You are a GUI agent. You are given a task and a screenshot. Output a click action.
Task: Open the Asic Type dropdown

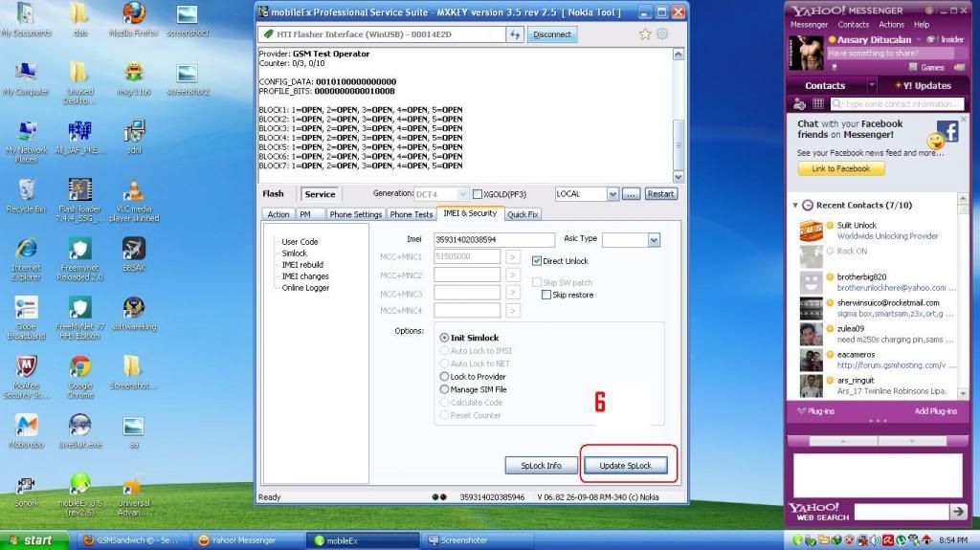pos(654,240)
